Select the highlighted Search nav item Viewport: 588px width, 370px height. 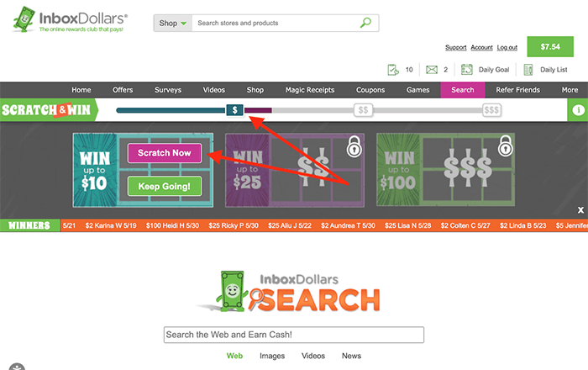pyautogui.click(x=462, y=90)
